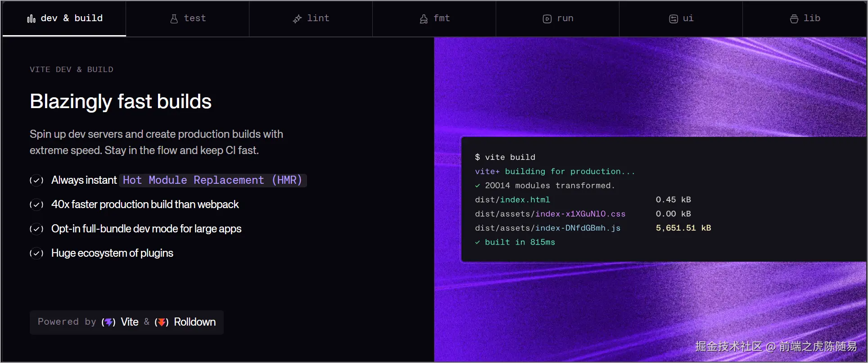Switch to the test tab
The width and height of the screenshot is (868, 363).
[188, 18]
